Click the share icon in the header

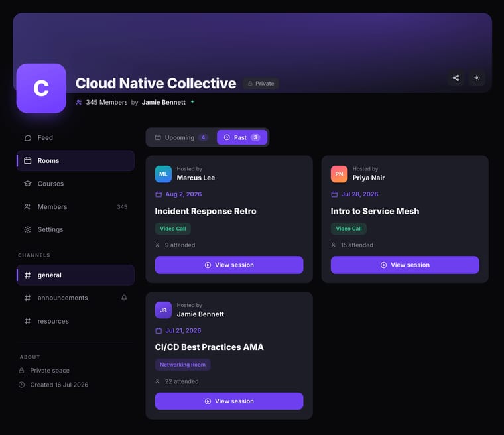456,78
